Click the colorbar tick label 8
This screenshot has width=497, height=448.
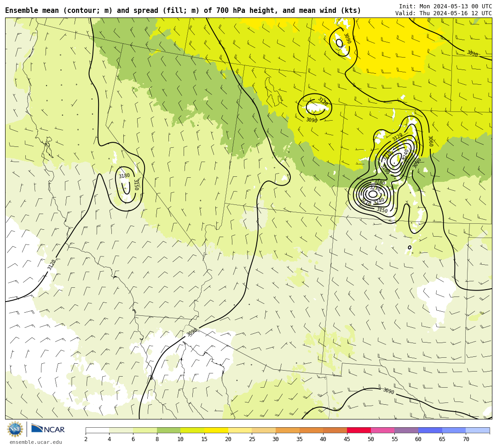[157, 439]
